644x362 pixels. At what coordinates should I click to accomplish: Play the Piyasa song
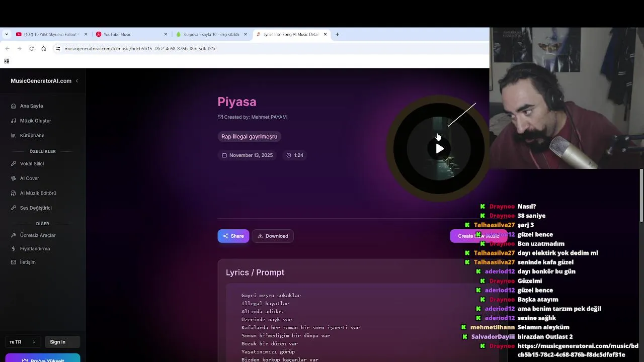(x=440, y=148)
